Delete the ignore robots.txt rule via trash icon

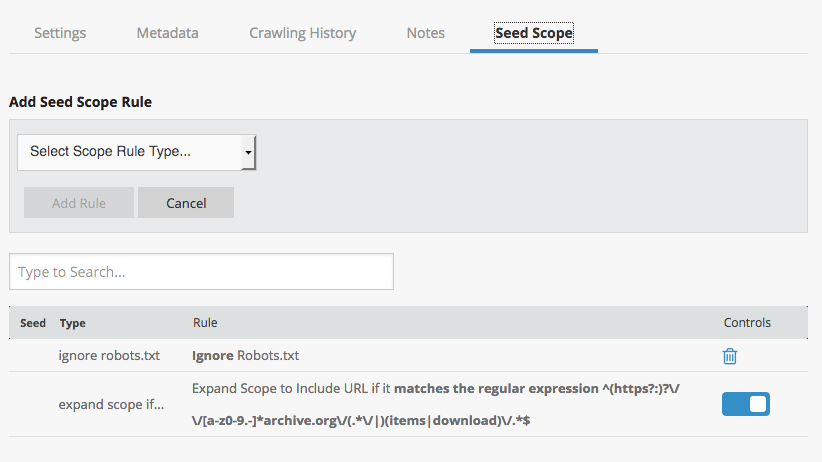(730, 356)
